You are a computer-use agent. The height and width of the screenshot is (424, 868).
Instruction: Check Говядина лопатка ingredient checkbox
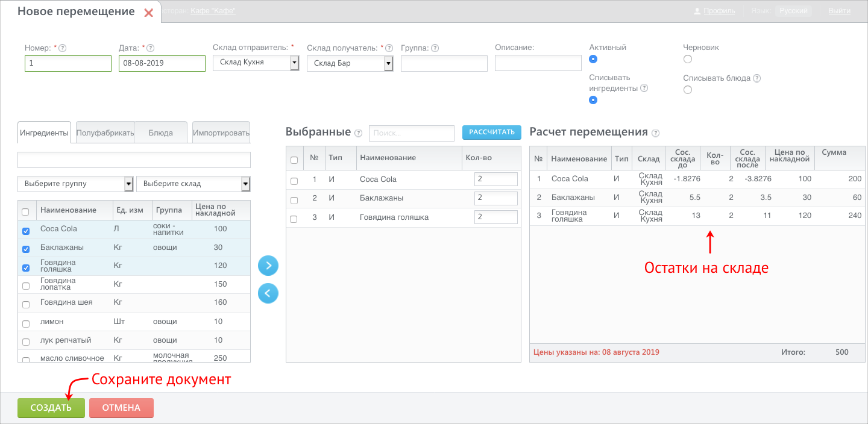pyautogui.click(x=26, y=286)
